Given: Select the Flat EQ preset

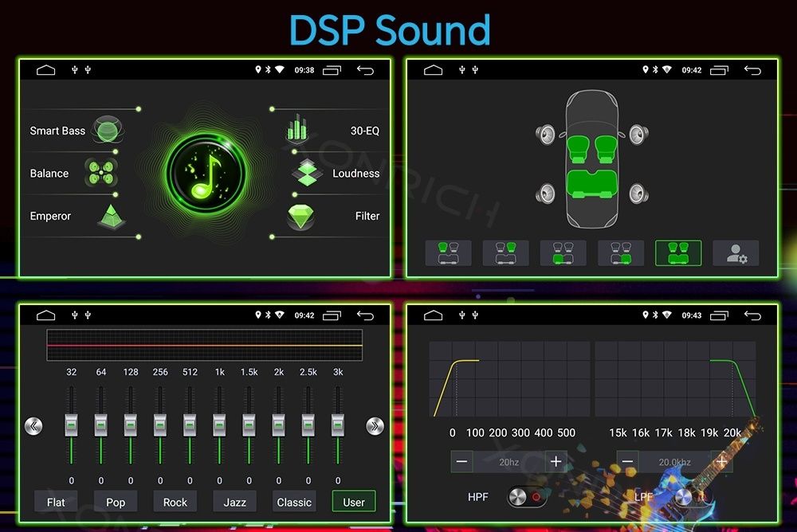Looking at the screenshot, I should coord(56,502).
